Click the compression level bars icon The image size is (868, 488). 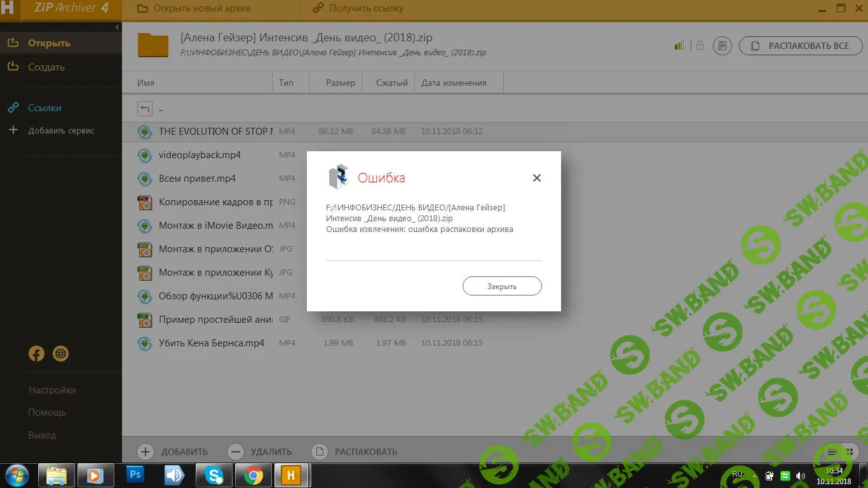pos(679,46)
